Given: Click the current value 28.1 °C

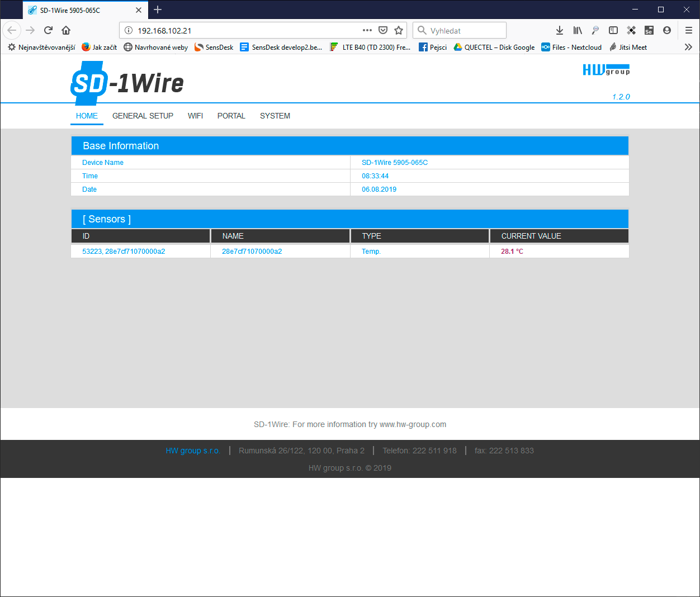Looking at the screenshot, I should 512,252.
